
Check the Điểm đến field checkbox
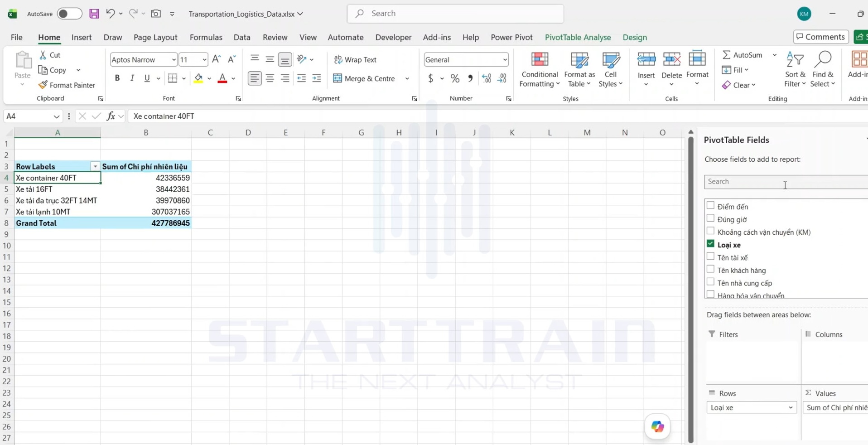(x=710, y=206)
